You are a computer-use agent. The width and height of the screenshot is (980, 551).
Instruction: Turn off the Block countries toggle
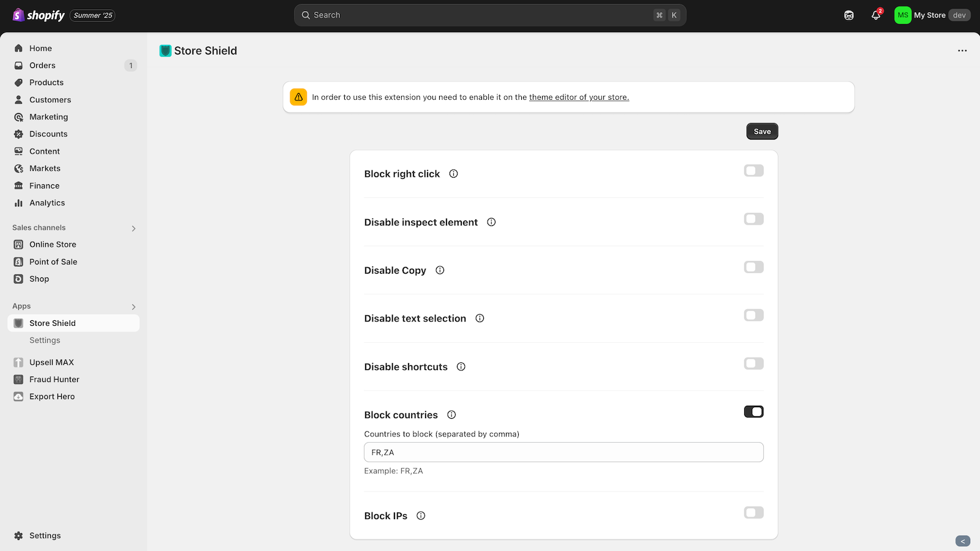[753, 412]
